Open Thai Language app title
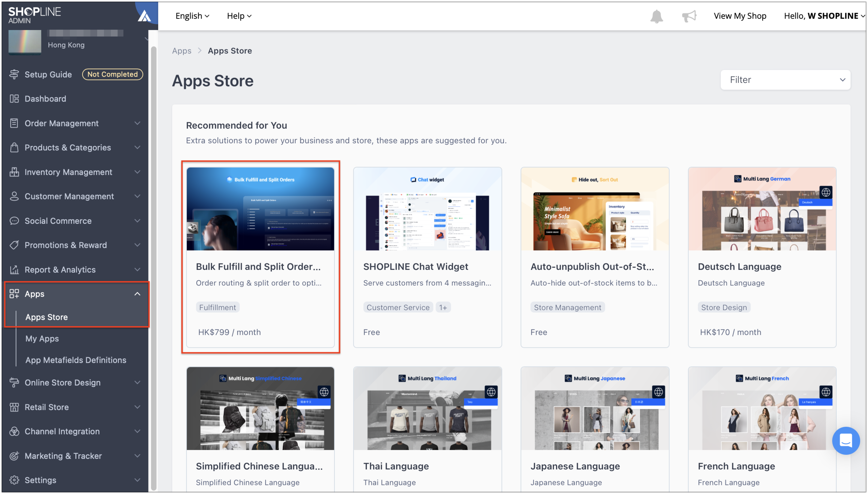The image size is (868, 494). (x=396, y=466)
